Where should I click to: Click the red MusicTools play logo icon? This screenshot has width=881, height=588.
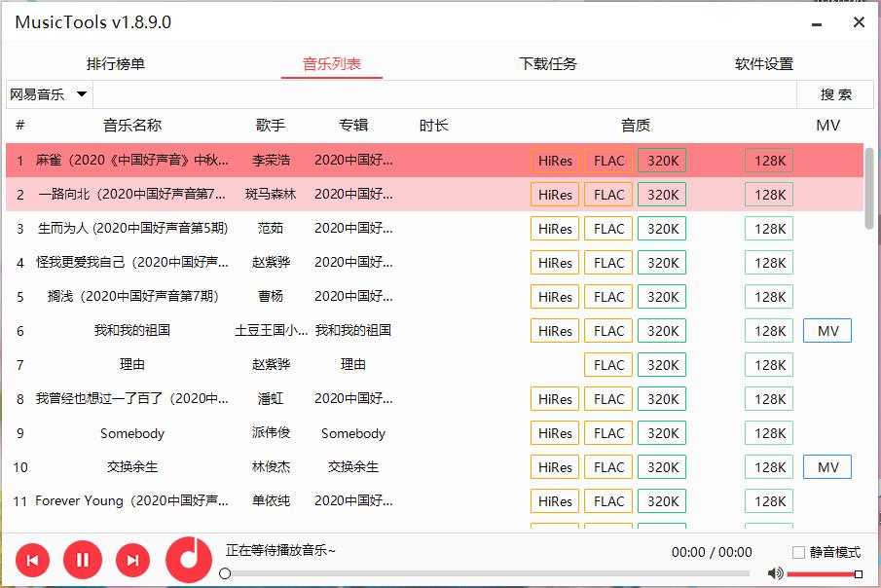point(188,560)
